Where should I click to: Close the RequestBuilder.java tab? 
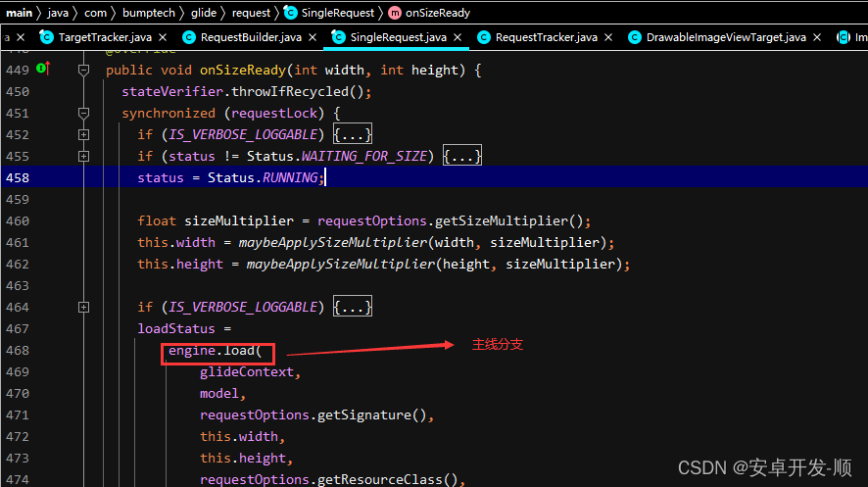point(313,37)
